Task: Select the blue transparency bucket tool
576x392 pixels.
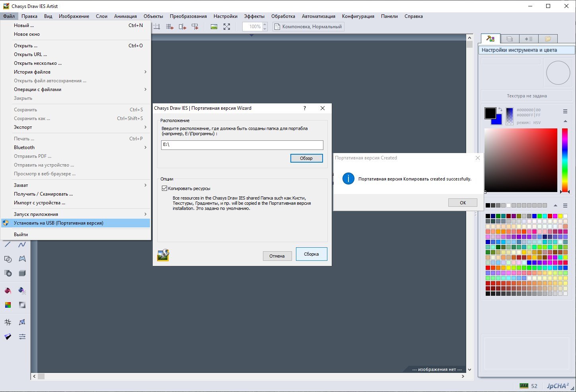Action: pos(22,291)
